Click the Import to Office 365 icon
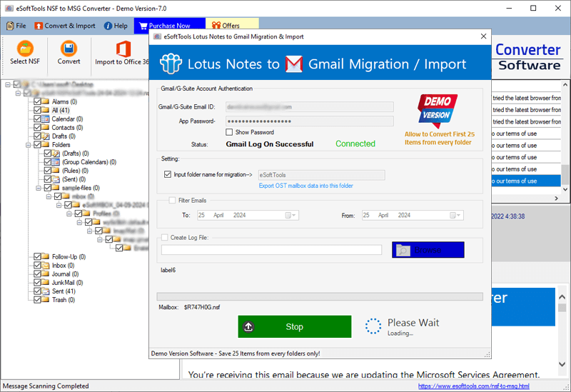The width and height of the screenshot is (571, 392). (122, 49)
